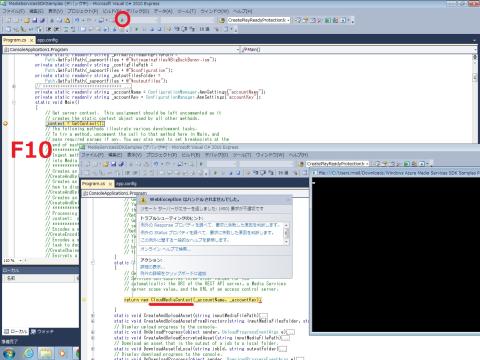Screen dimensions: 480x360
Task: Save file in front window toolbar
Action: click(x=114, y=164)
